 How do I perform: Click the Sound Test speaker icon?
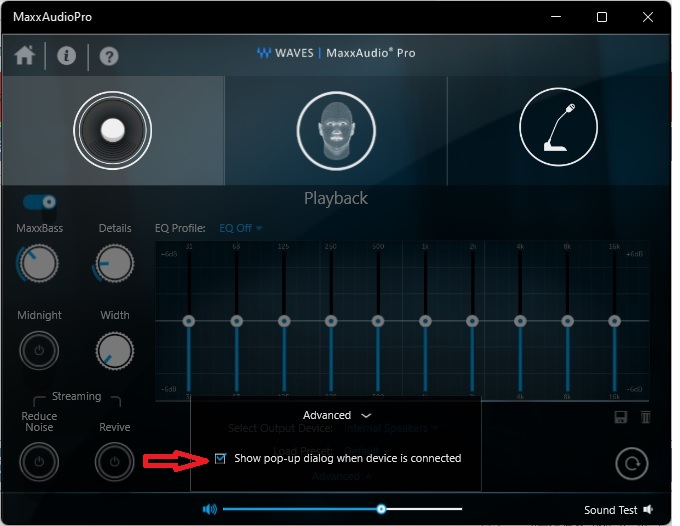tap(648, 510)
